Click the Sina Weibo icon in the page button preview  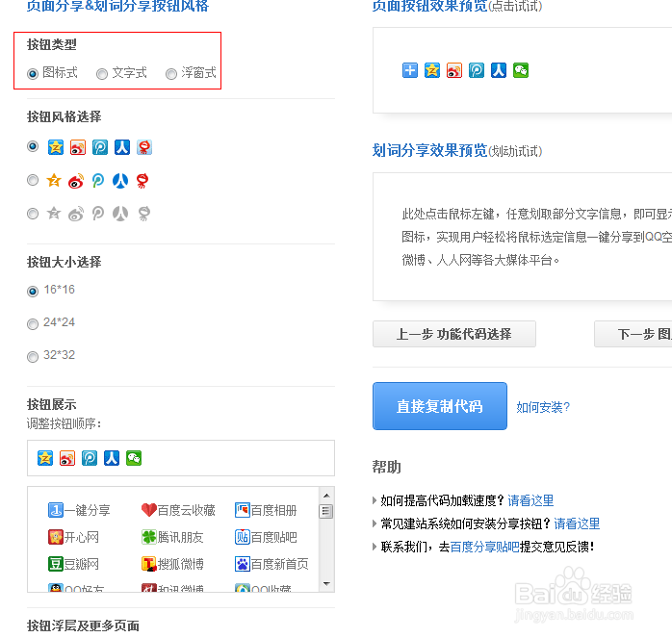point(454,70)
